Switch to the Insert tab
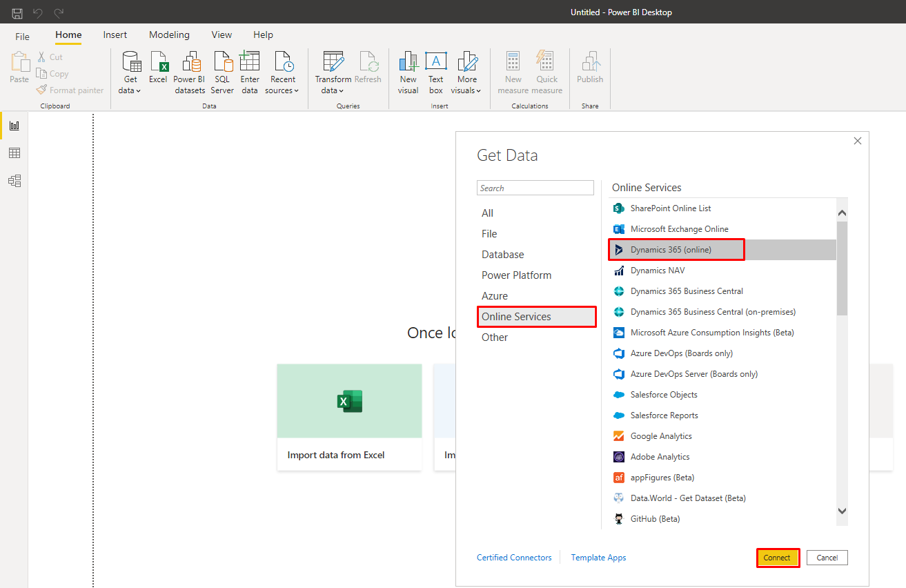 point(115,35)
